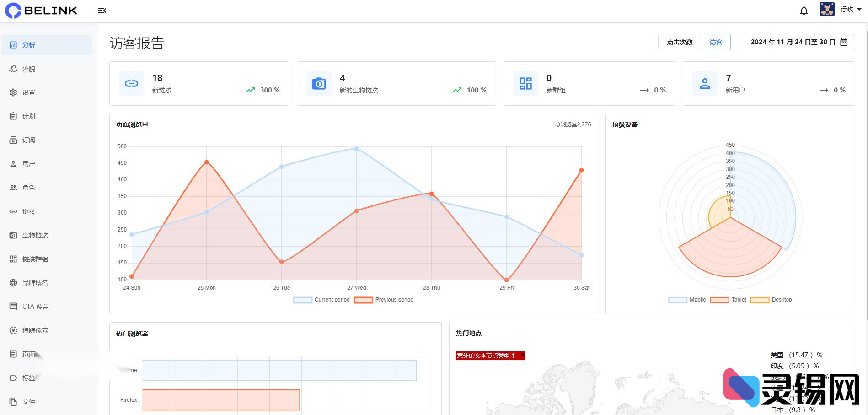Click the 总浏览量2,276 text
This screenshot has width=868, height=415.
pyautogui.click(x=573, y=124)
